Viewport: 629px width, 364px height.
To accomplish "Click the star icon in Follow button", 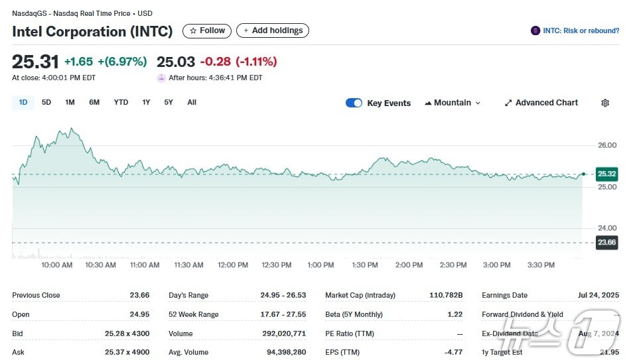I will 193,30.
